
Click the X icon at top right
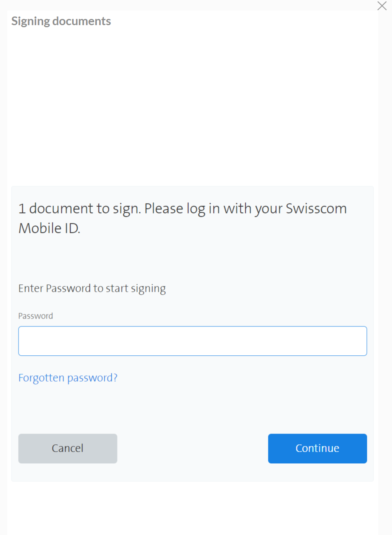(382, 6)
